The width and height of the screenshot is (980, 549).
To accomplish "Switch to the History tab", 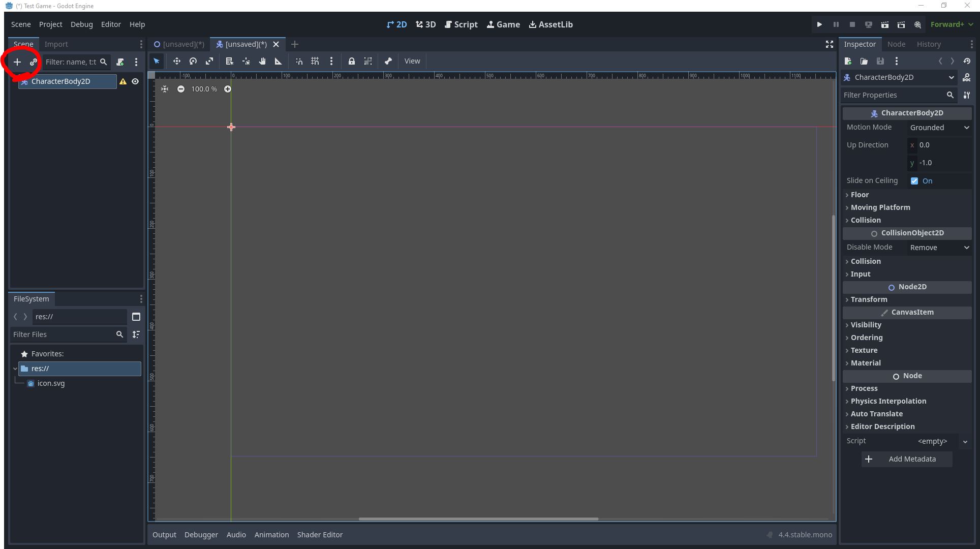I will tap(929, 44).
